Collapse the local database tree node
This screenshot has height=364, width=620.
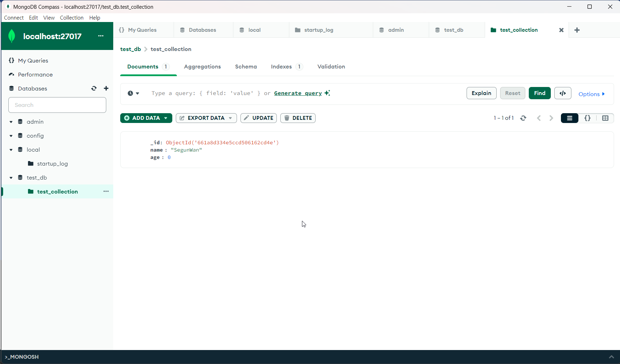11,150
